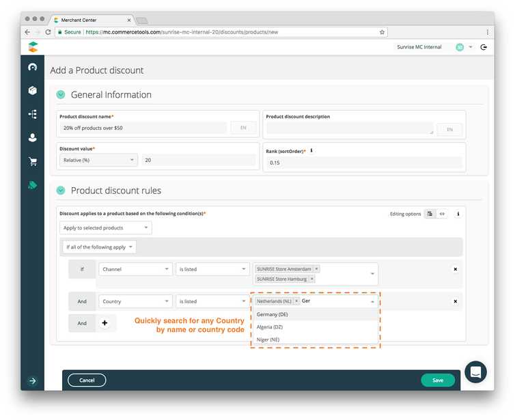Viewport: 515px width, 420px height.
Task: Open the Relative (%) discount type dropdown
Action: click(98, 160)
